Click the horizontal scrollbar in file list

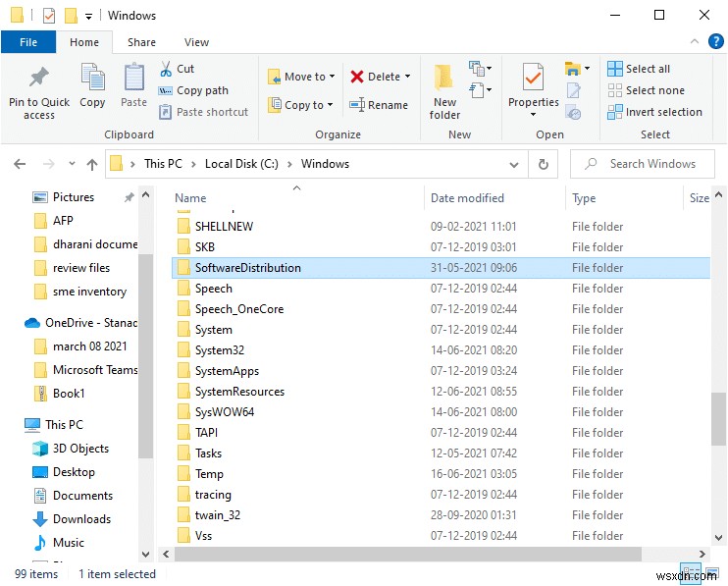click(x=407, y=554)
